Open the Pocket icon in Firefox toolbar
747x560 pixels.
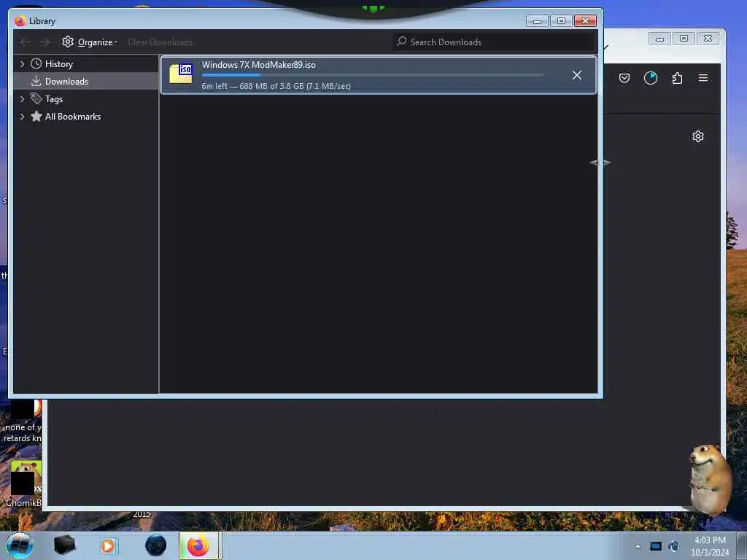[x=624, y=78]
